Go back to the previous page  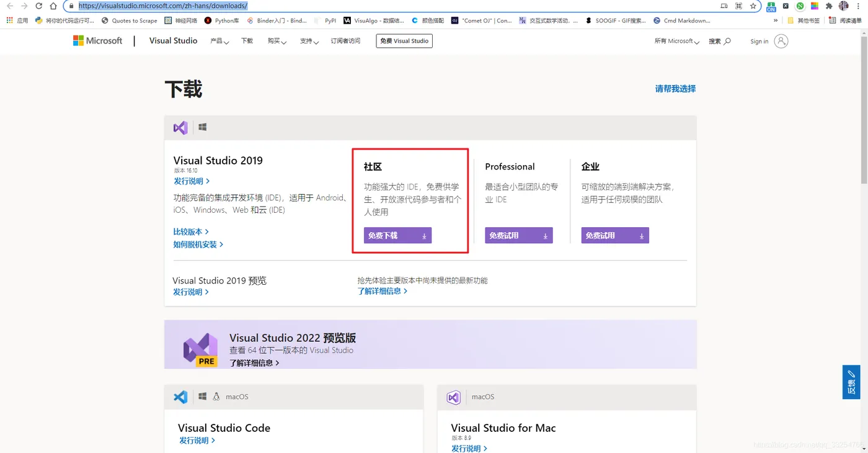tap(9, 6)
